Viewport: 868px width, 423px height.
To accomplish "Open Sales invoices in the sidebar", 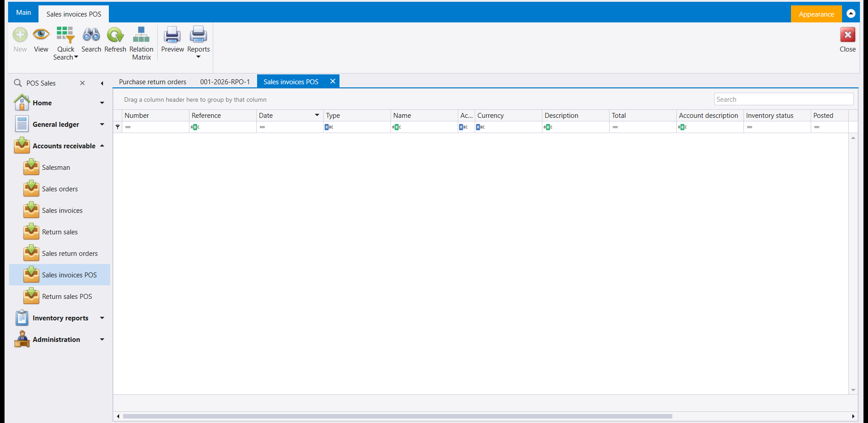I will click(60, 211).
